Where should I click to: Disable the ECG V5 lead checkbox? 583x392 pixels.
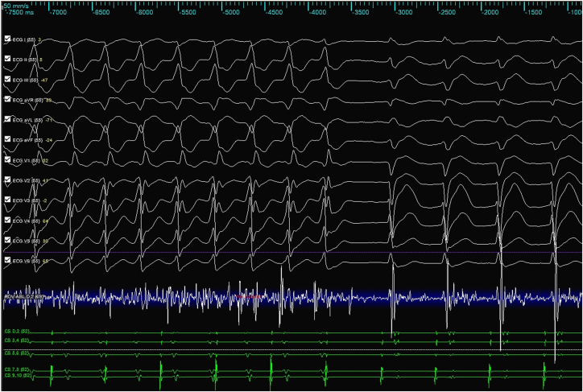[8, 241]
